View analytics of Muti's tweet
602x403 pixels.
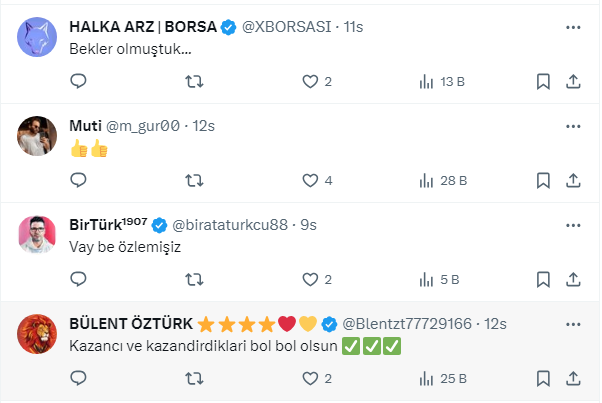click(x=425, y=181)
